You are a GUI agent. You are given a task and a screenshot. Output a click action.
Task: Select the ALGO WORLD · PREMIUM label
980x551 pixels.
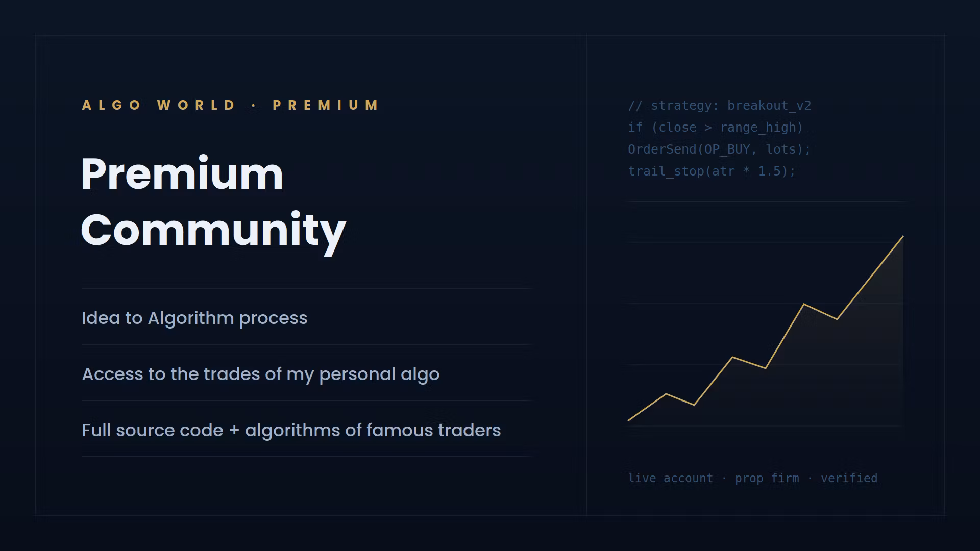click(x=231, y=105)
